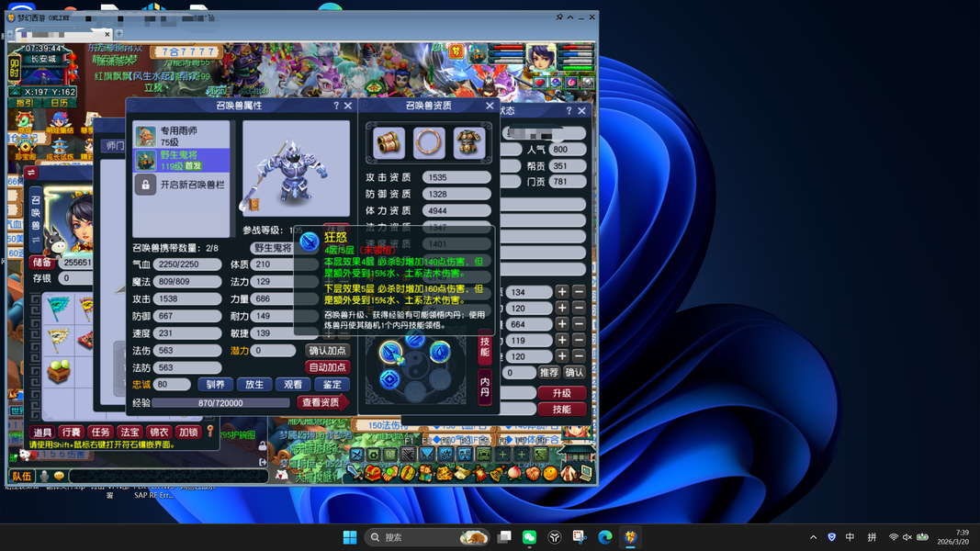Screen dimensions: 980x551
Task: Click the 推荐 button in status panel
Action: [548, 372]
